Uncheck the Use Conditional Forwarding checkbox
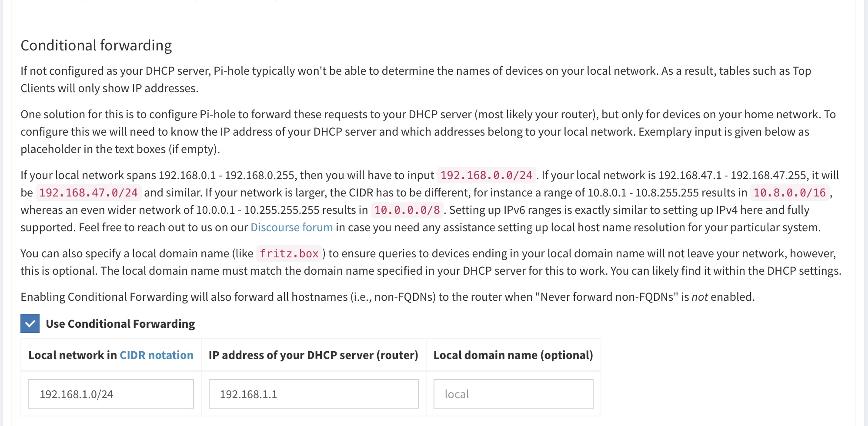Viewport: 868px width, 426px height. click(x=30, y=323)
